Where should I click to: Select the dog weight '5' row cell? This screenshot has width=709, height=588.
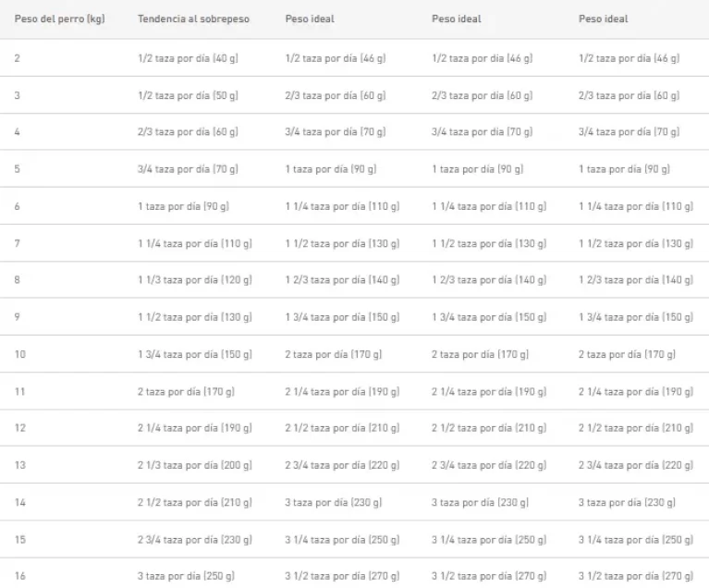[18, 169]
